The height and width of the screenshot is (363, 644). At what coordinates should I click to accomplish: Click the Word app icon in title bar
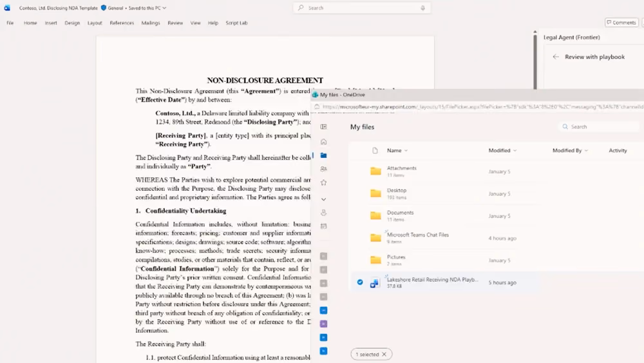(x=7, y=8)
